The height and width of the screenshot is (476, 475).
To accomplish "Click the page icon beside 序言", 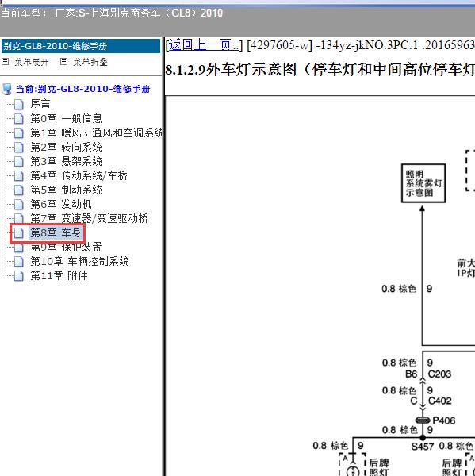I will [x=19, y=104].
